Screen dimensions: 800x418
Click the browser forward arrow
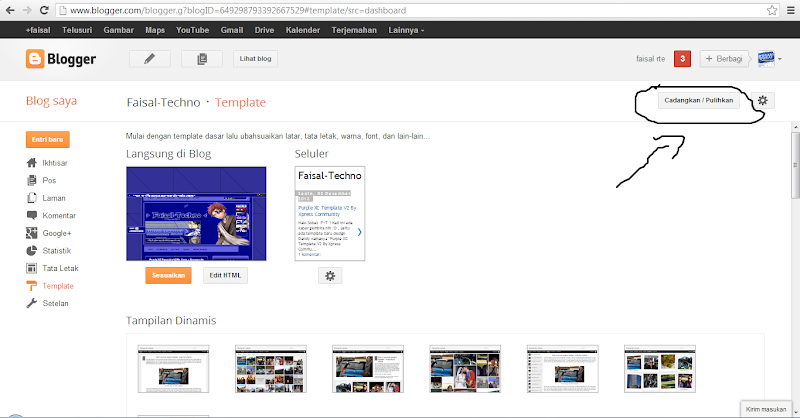coord(27,10)
